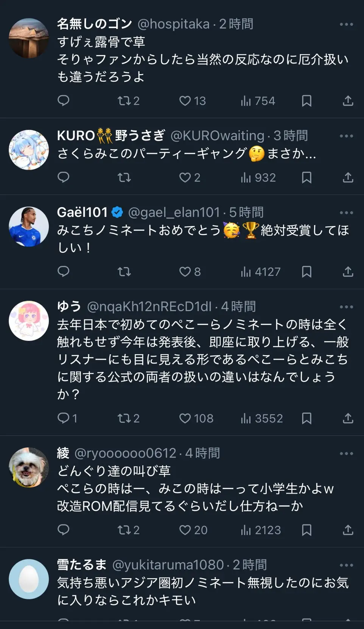This screenshot has height=629, width=364.
Task: Share the hospitaka post
Action: 348,101
